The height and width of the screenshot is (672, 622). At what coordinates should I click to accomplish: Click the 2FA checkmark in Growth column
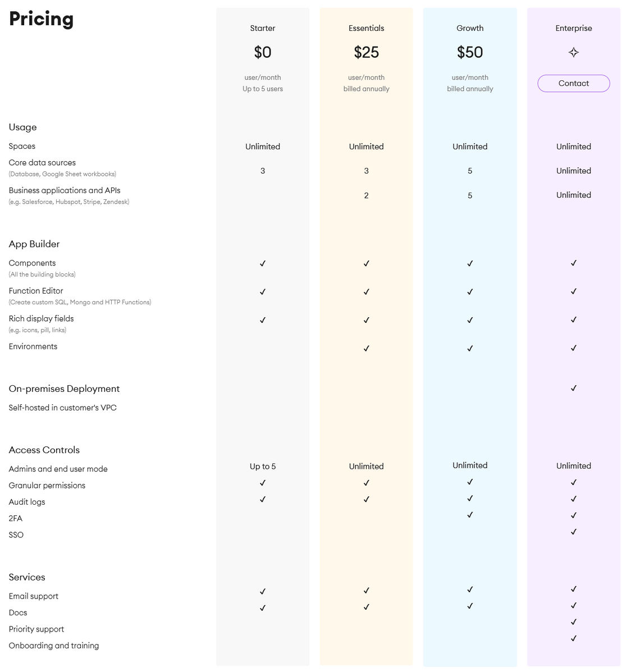pyautogui.click(x=470, y=514)
